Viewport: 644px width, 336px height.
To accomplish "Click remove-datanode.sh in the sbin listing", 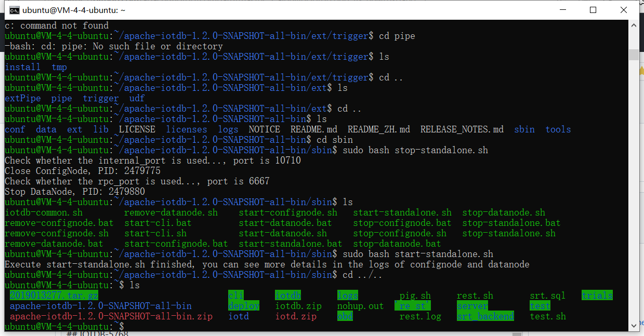I will click(171, 212).
